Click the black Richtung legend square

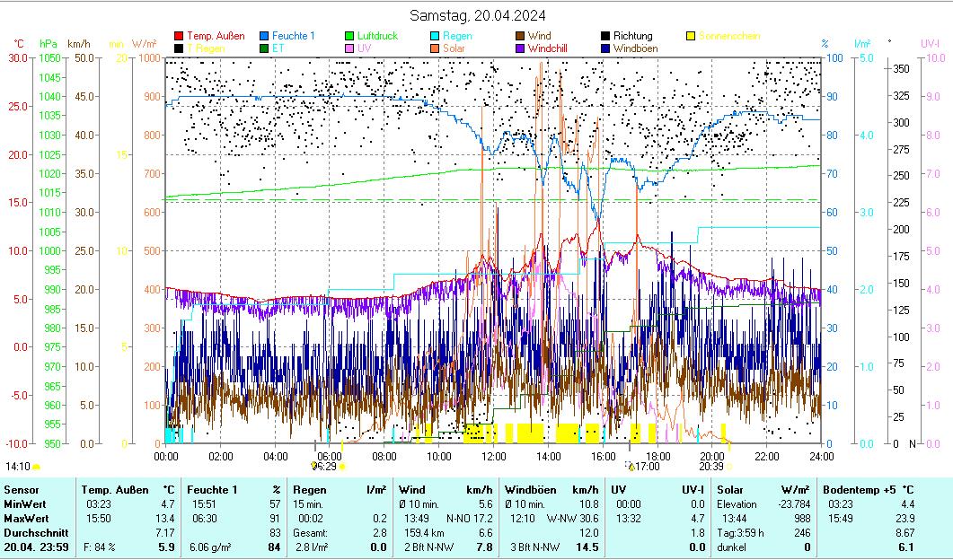pos(606,36)
